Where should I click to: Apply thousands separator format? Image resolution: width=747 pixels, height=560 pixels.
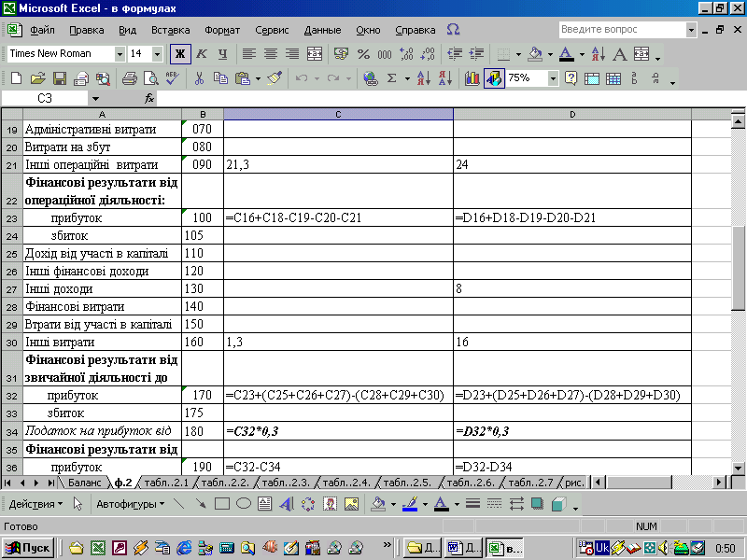[x=385, y=54]
